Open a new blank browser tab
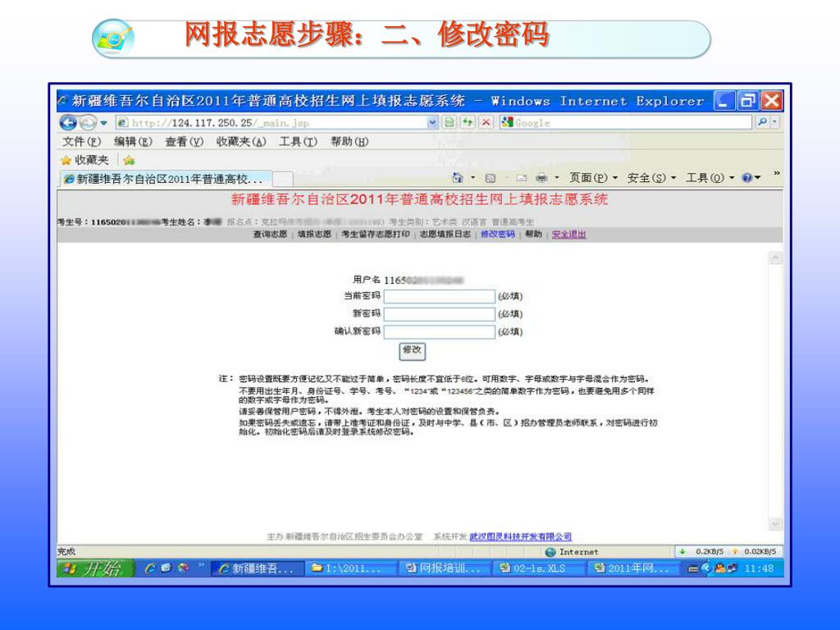 (x=283, y=179)
